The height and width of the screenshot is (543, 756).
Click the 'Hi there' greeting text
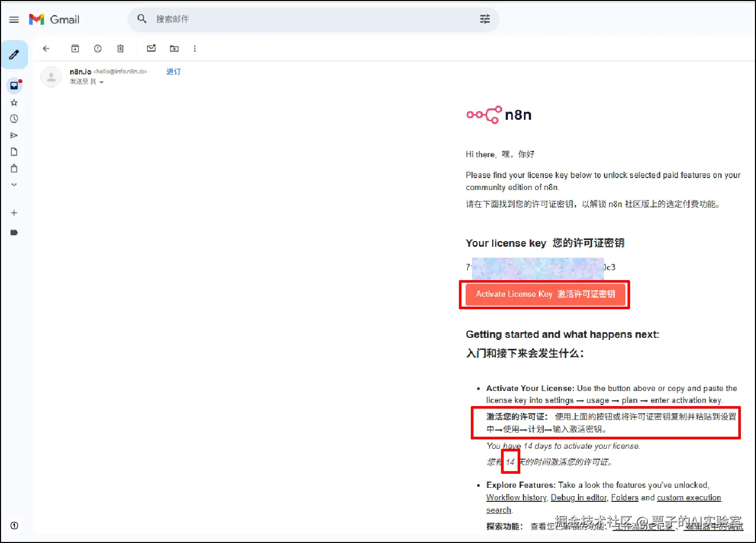coord(480,155)
